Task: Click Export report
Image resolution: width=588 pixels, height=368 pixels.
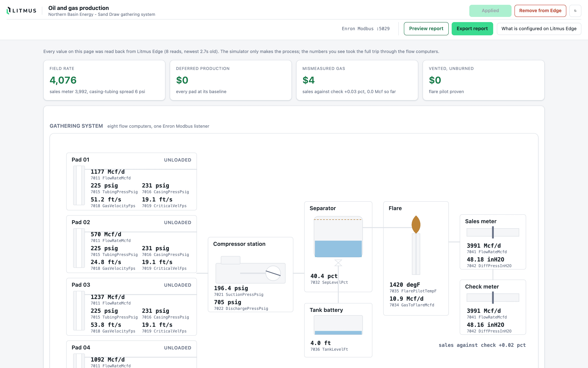Action: pos(472,29)
